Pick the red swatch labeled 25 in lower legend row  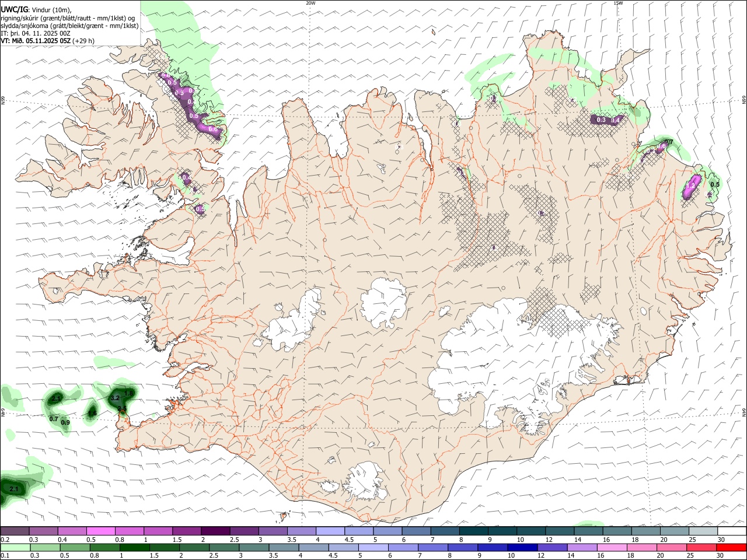coord(701,548)
